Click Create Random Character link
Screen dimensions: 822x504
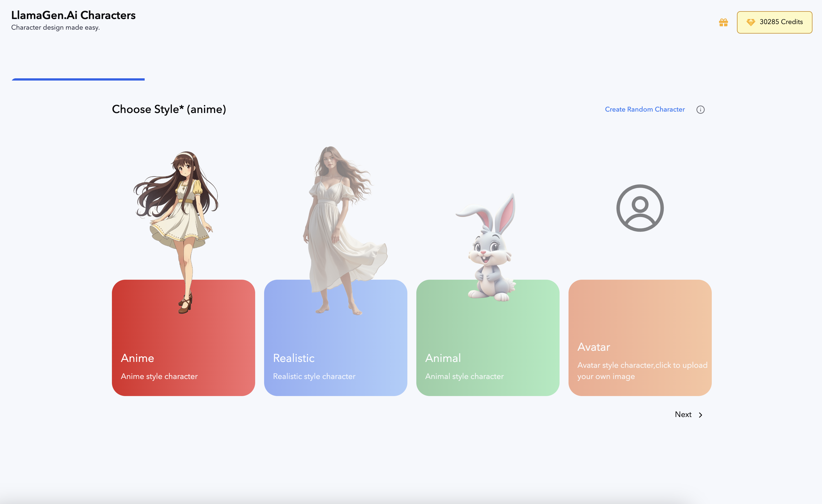click(645, 109)
